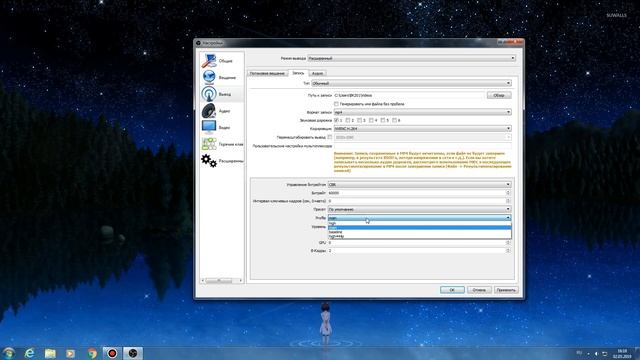Open the Video (Видео) monitor icon

click(x=209, y=127)
